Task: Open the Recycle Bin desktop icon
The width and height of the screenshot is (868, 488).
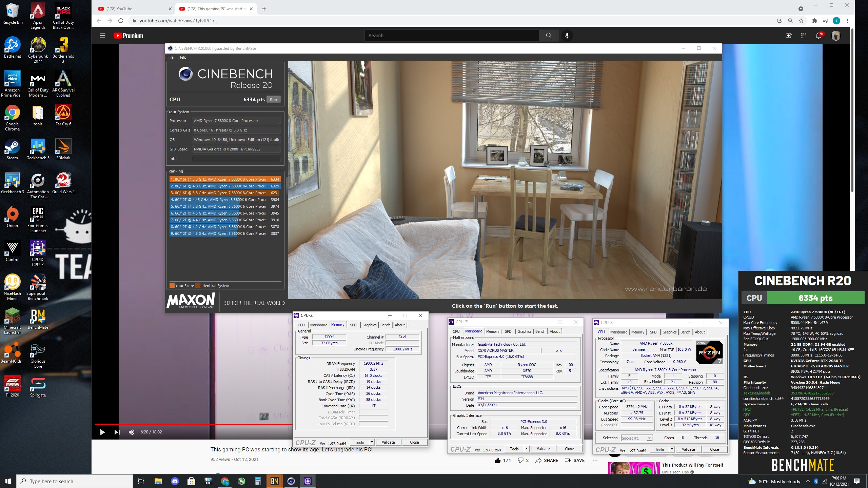Action: [12, 14]
